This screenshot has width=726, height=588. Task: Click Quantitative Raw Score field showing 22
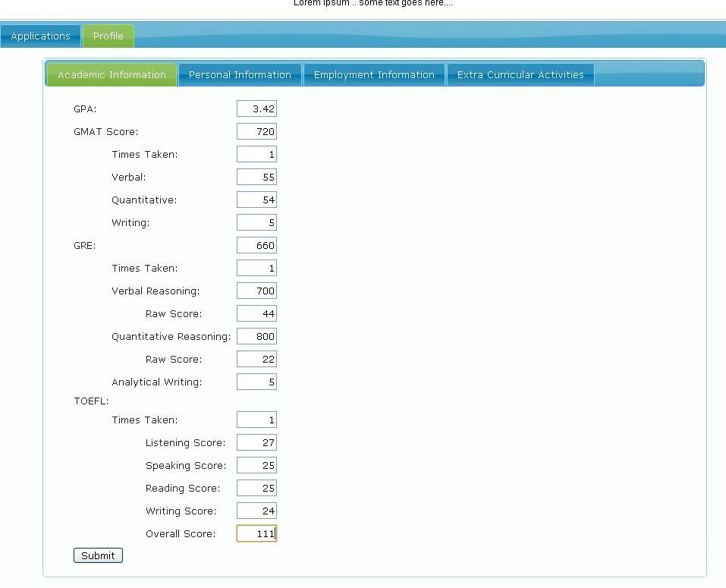point(256,360)
